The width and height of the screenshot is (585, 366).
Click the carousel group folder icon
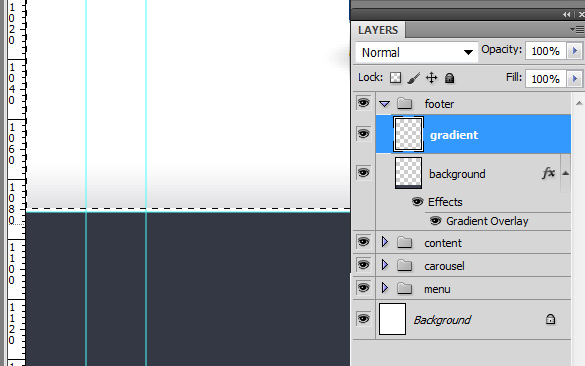pyautogui.click(x=404, y=266)
